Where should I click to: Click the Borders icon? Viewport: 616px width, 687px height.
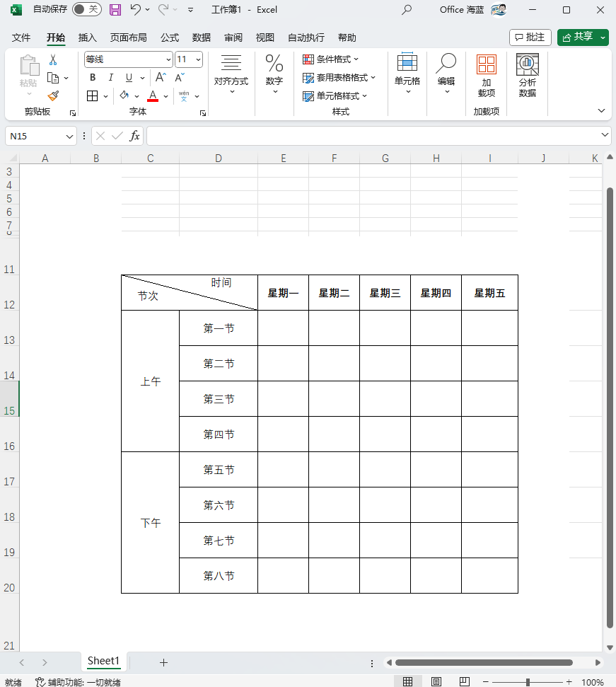tap(93, 96)
